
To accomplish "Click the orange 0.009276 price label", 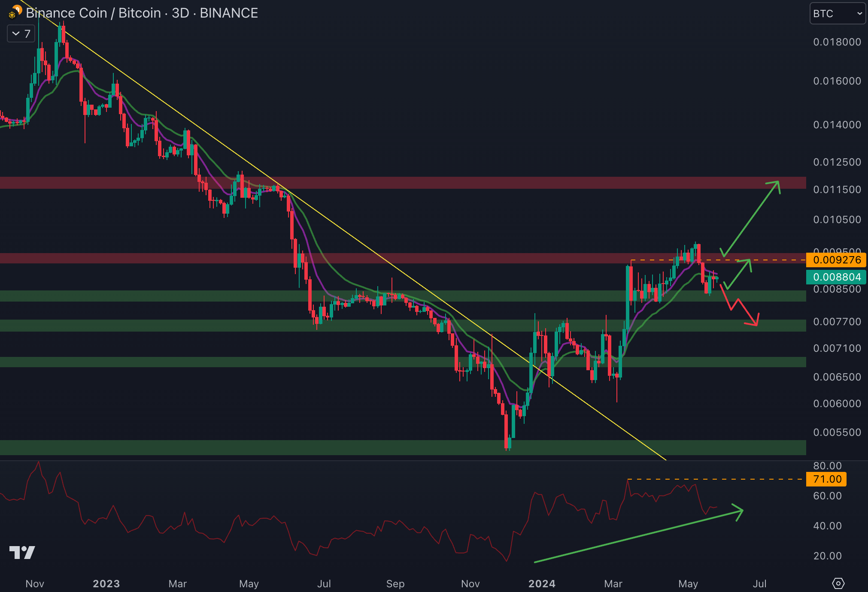I will pyautogui.click(x=836, y=260).
